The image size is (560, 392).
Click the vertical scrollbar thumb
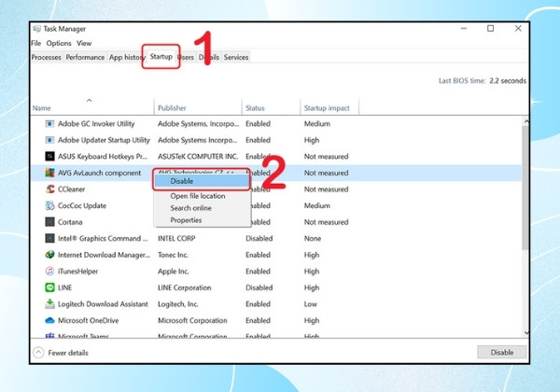tap(525, 188)
